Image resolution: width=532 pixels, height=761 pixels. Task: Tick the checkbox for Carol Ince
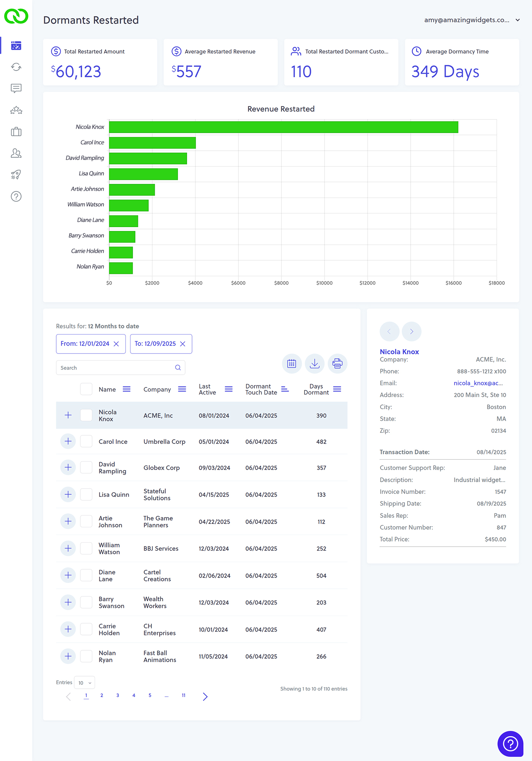pos(86,441)
